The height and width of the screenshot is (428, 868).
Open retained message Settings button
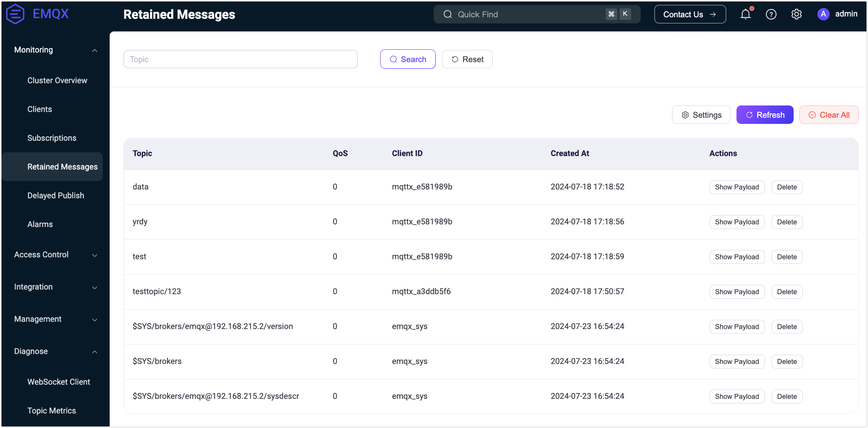click(701, 115)
